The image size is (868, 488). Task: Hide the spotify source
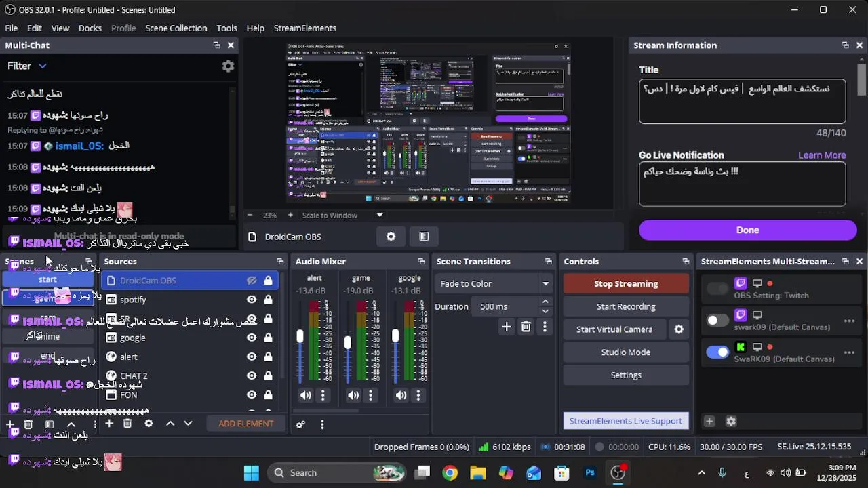coord(252,300)
